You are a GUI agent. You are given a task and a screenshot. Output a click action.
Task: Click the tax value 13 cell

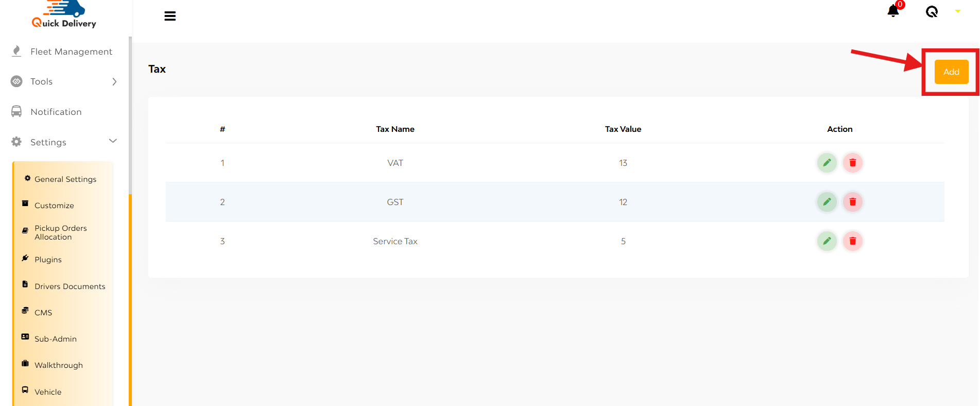(x=623, y=163)
